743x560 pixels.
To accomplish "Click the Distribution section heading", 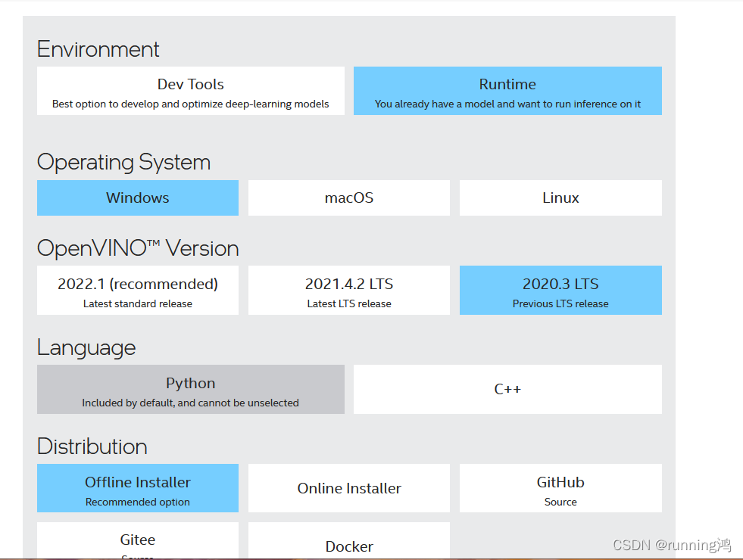I will coord(92,446).
